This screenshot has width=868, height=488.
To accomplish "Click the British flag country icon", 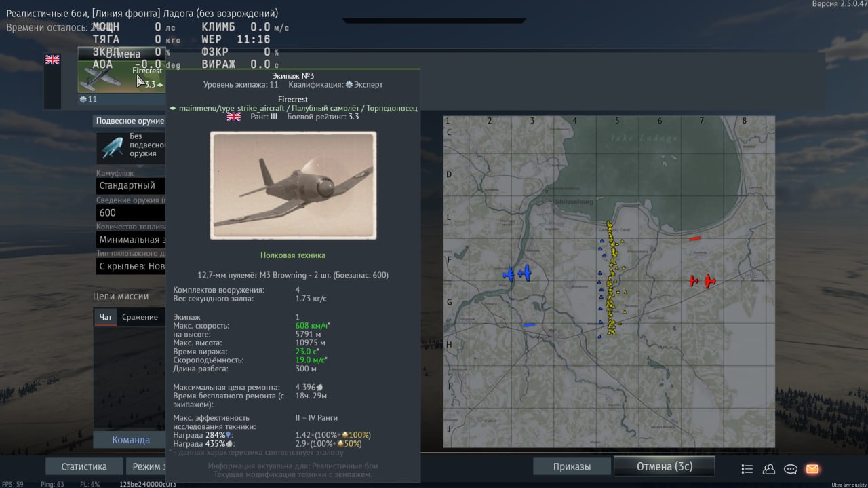I will pos(52,60).
